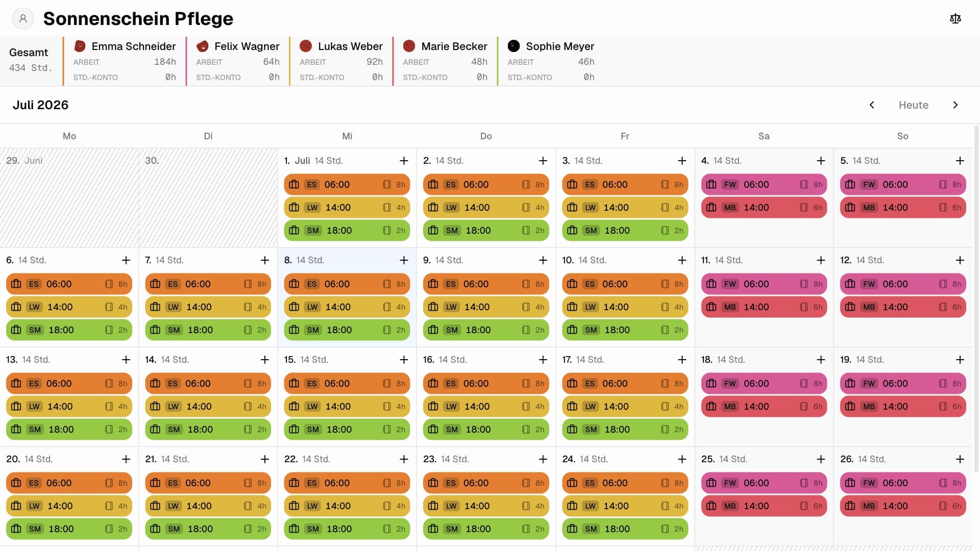The image size is (980, 551).
Task: Go to next month
Action: click(955, 105)
